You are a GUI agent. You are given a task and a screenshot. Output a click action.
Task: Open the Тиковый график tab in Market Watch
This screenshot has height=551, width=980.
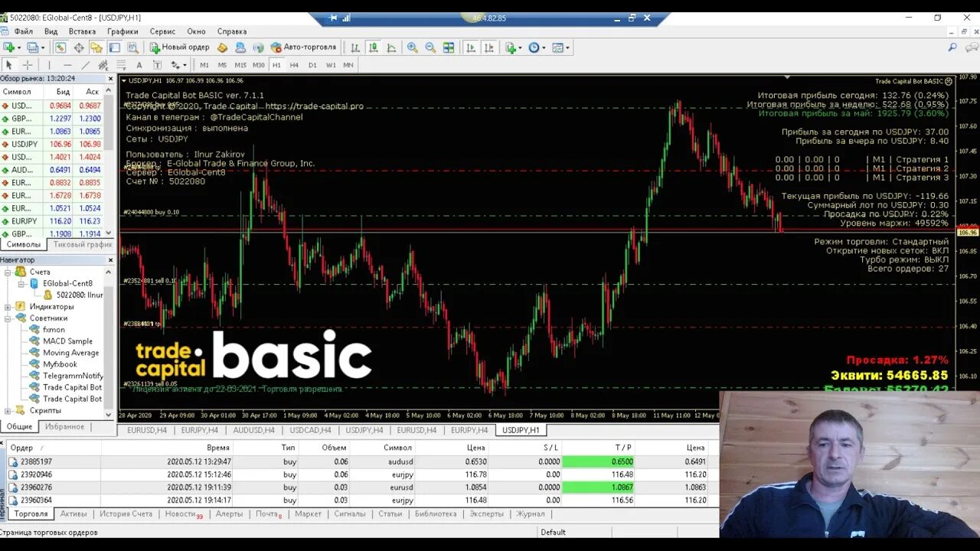[82, 245]
